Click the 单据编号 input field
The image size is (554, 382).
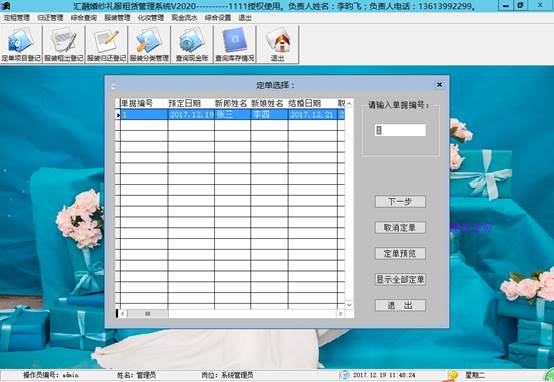tap(400, 130)
